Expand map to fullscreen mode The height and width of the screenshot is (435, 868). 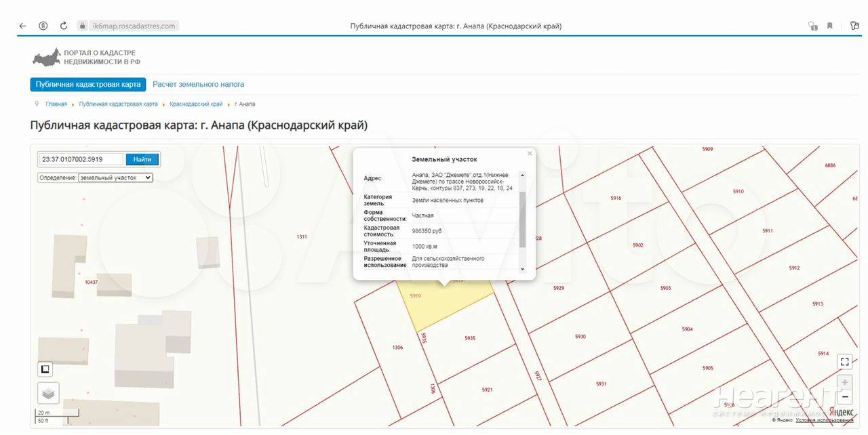(x=844, y=362)
